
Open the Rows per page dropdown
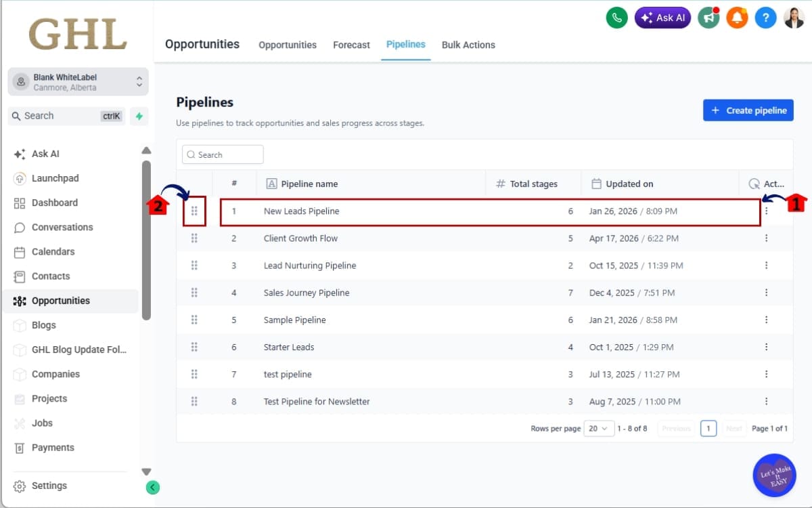coord(599,428)
